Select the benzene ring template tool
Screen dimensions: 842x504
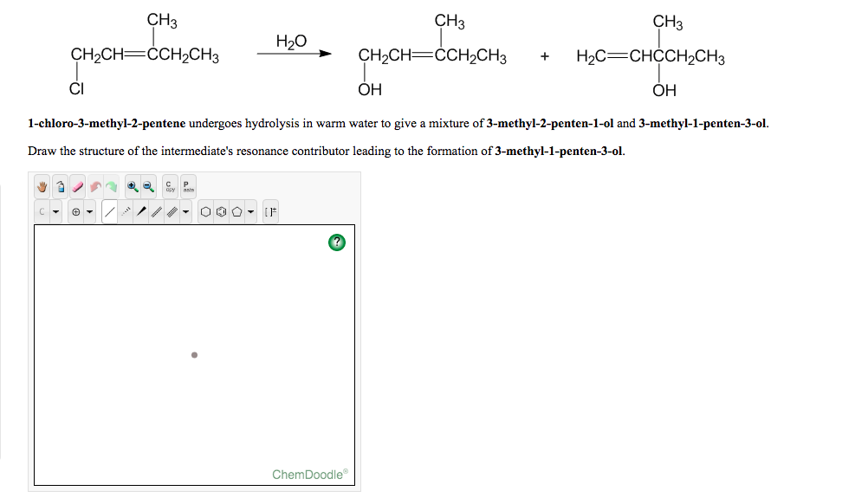221,210
